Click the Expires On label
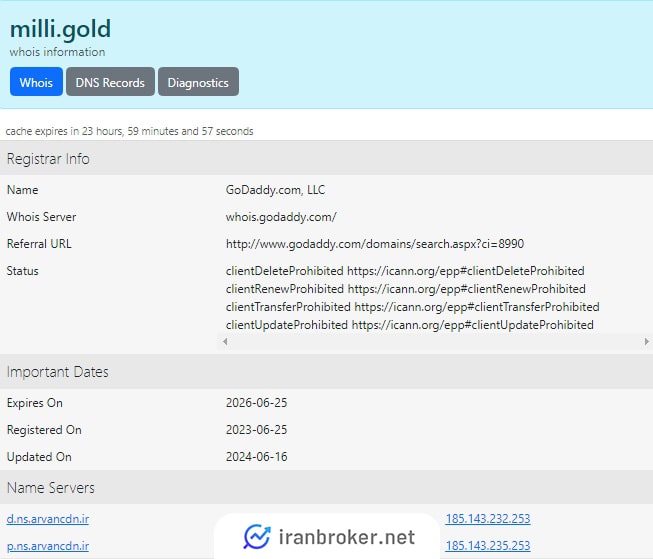 point(35,403)
